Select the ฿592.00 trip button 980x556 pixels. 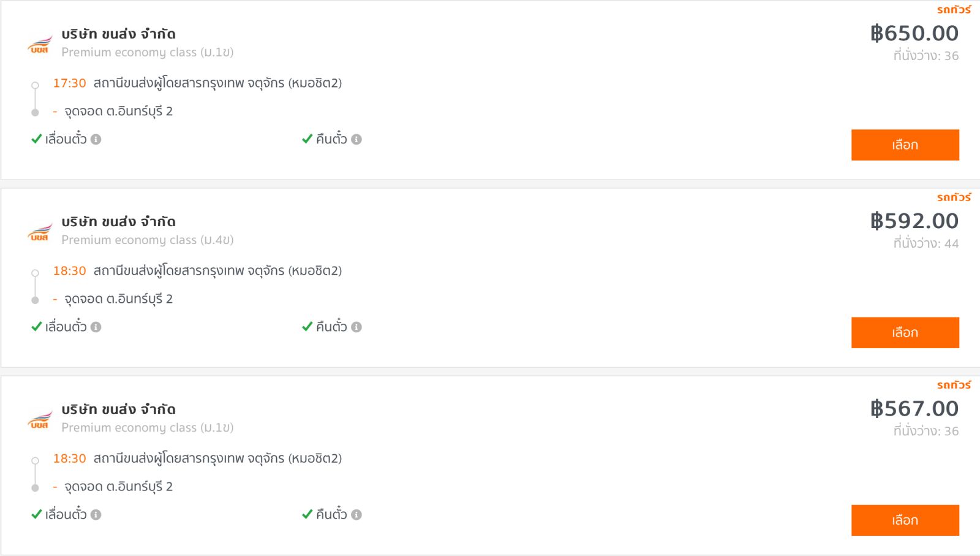[x=905, y=332]
